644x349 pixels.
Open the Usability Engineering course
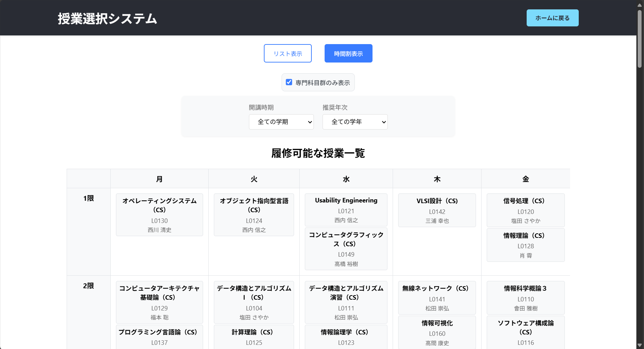345,210
